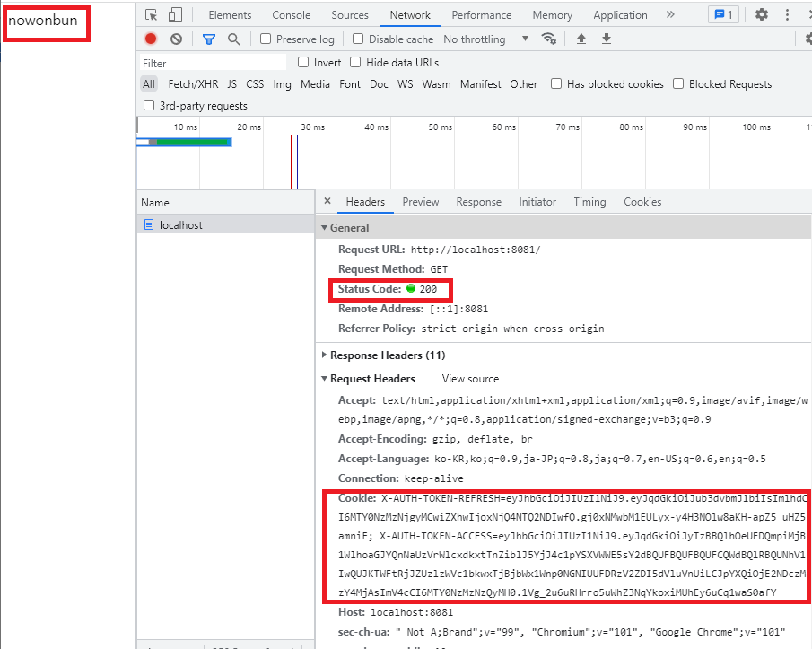Select the Headers detail tab

(x=365, y=201)
